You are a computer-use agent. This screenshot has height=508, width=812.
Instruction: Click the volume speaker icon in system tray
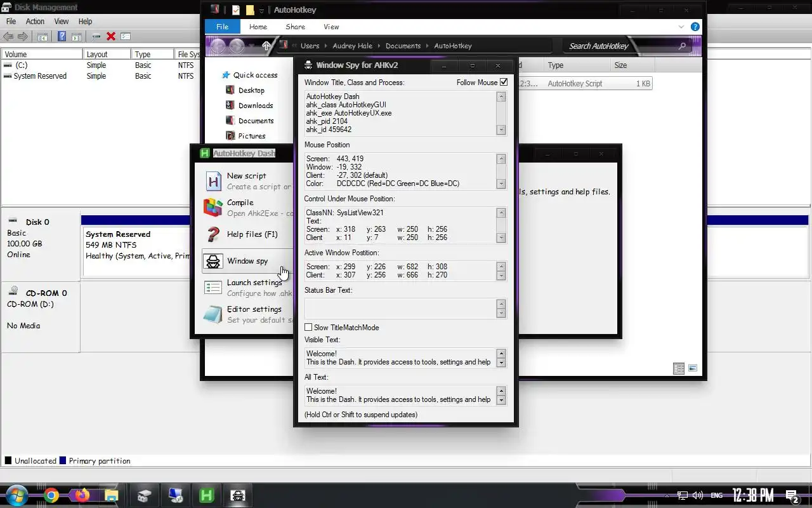point(698,495)
